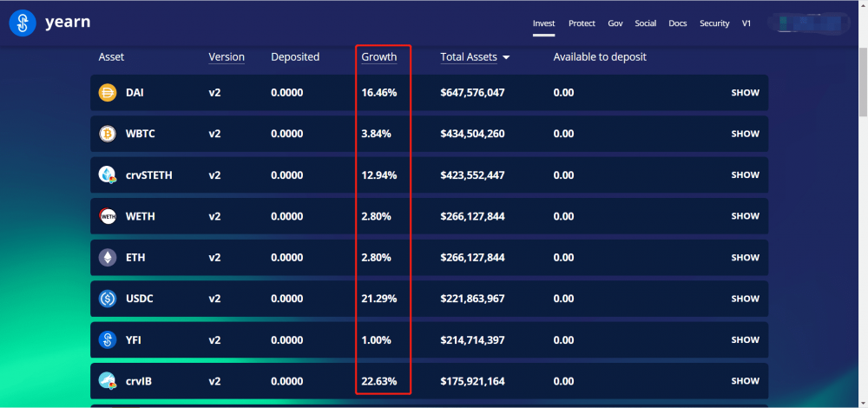
Task: Sort the table by Growth column
Action: 378,57
